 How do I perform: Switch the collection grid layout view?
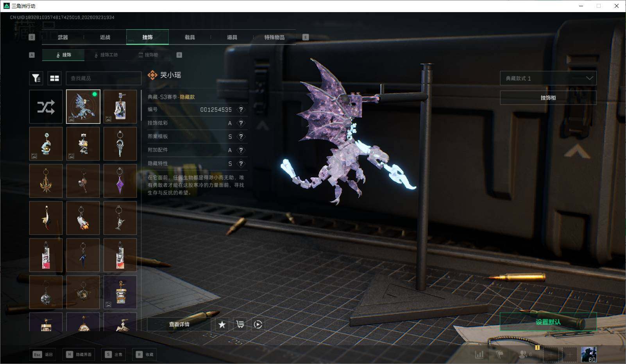[x=54, y=78]
